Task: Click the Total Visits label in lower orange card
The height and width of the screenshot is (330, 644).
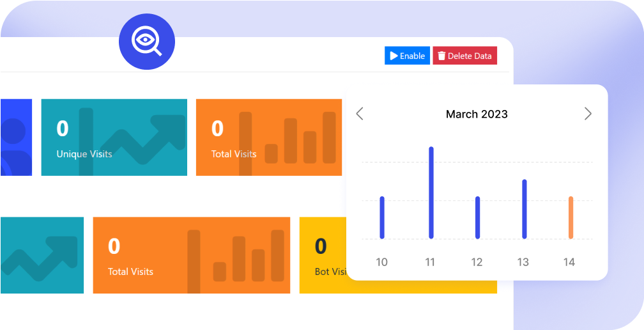Action: 130,272
